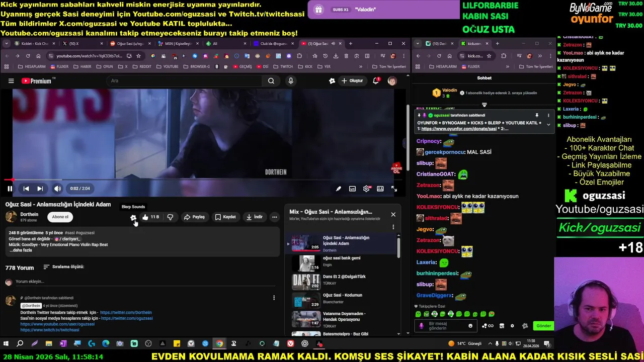Viewport: 644px width, 362px height.
Task: Open oyunfor.com/donate/sasi link in pinned chat
Action: point(459,129)
